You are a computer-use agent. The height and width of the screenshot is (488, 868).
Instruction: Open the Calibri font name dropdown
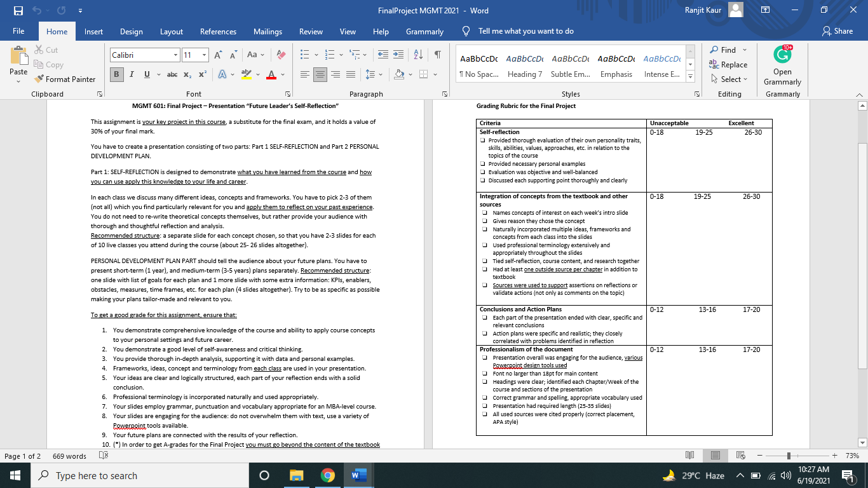[175, 55]
